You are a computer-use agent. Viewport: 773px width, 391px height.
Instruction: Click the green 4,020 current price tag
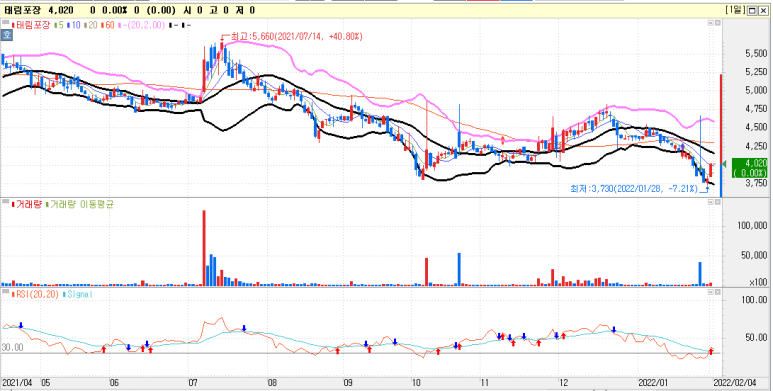(749, 168)
